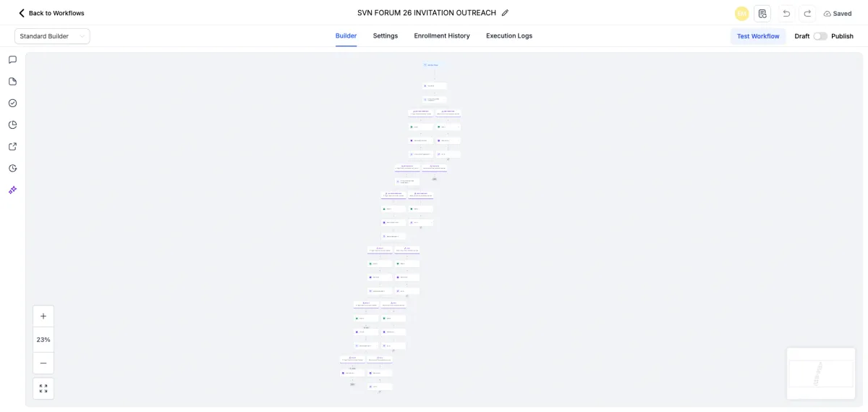Open the pie chart stats icon
Screen dimensions: 868x412
pos(12,125)
